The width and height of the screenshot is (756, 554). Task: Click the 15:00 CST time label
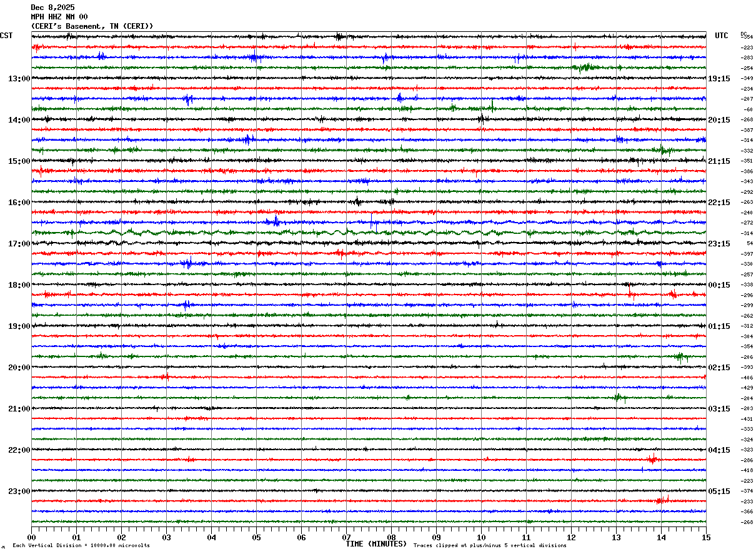coord(19,161)
